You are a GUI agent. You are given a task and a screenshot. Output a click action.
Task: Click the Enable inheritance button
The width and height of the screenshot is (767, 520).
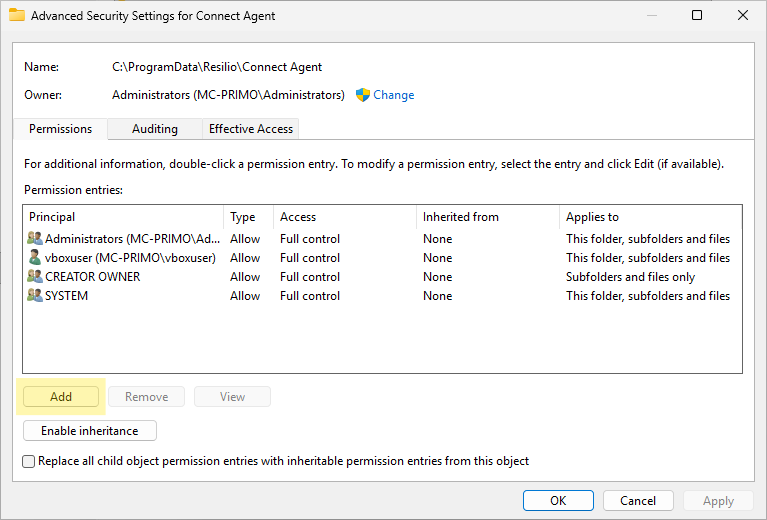(x=89, y=431)
